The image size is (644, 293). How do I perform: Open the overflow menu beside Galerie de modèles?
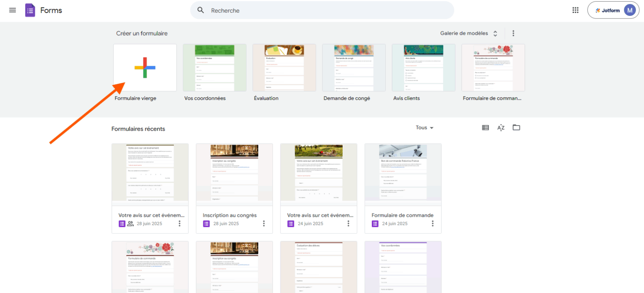point(513,33)
